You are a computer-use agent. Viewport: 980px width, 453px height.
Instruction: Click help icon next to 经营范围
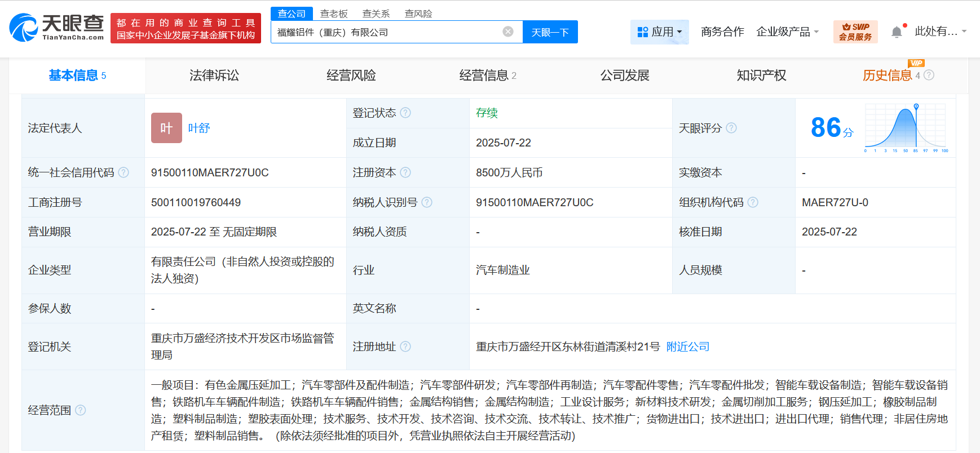[81, 410]
